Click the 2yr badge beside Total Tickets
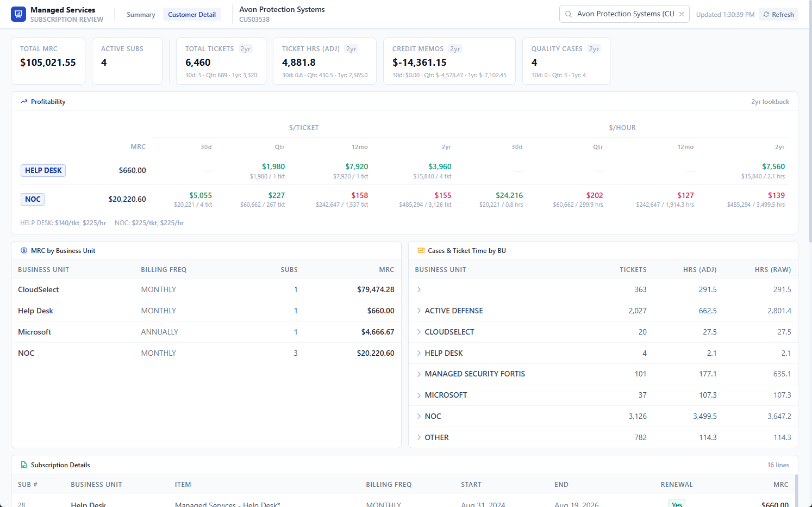This screenshot has width=812, height=507. tap(246, 49)
